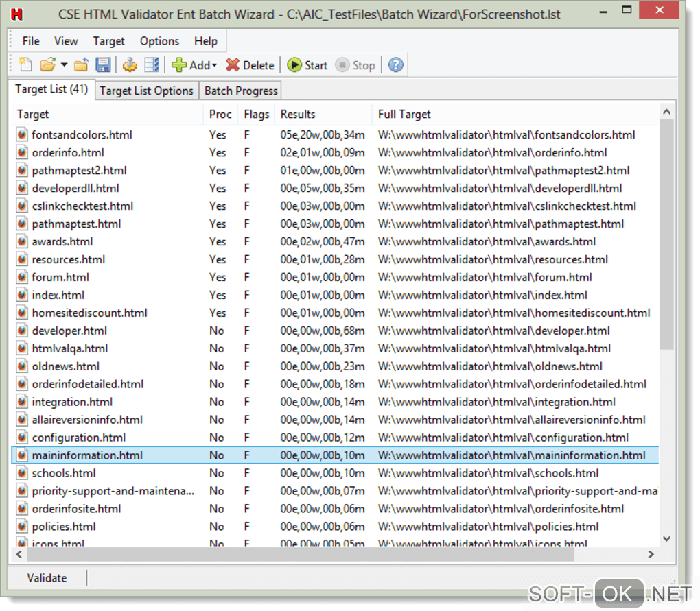This screenshot has height=611, width=700.
Task: Click the reopen folder icon
Action: 81,65
